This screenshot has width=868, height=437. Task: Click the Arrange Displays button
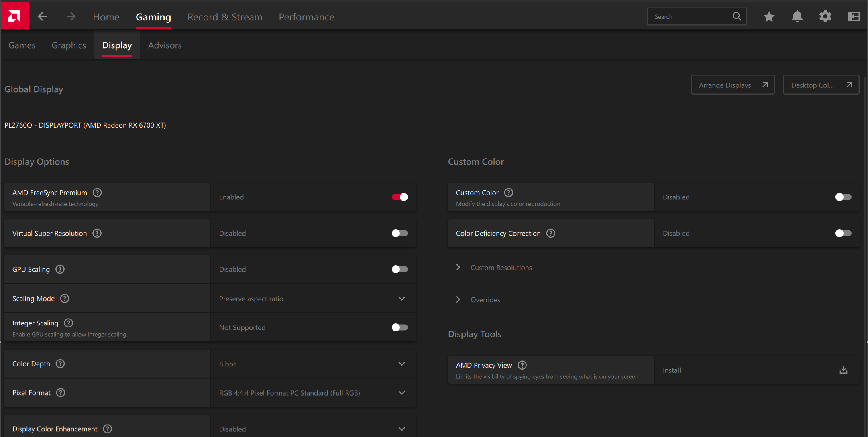coord(733,85)
